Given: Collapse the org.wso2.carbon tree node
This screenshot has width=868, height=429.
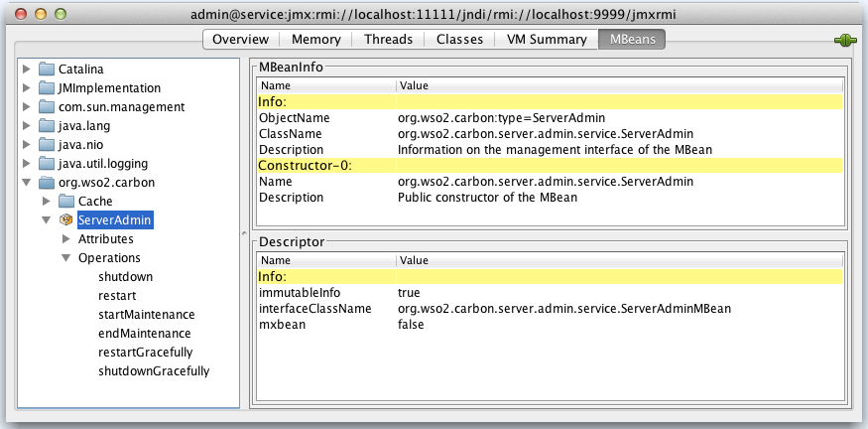Looking at the screenshot, I should (x=27, y=183).
